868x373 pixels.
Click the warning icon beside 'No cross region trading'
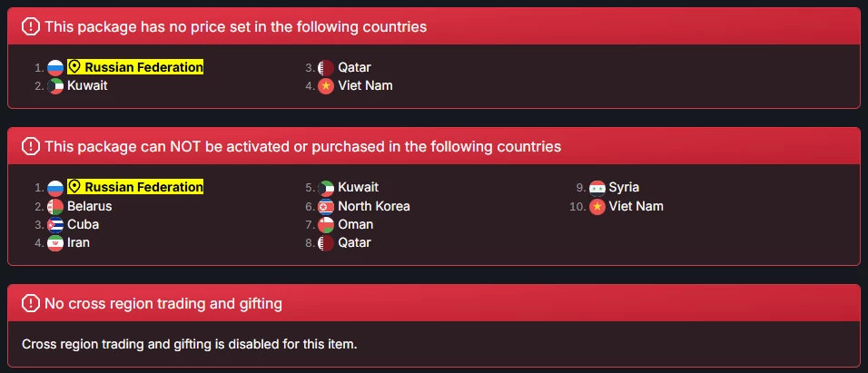click(x=30, y=303)
